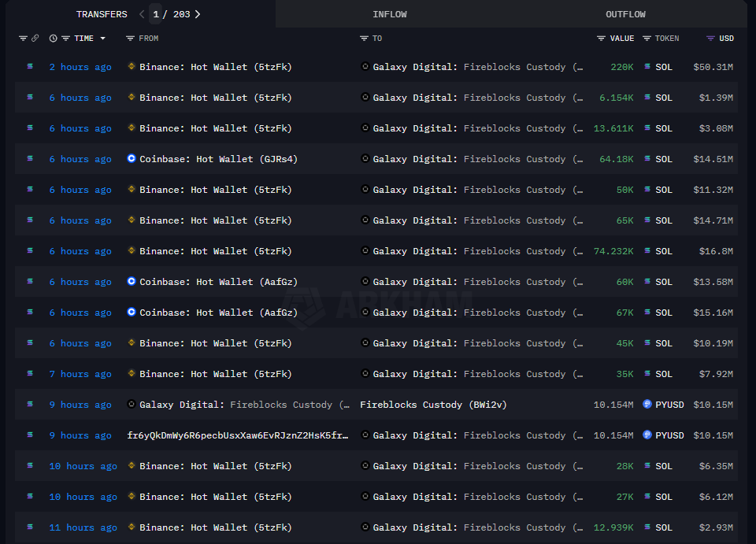Click the 220K value cell
The image size is (756, 544).
(x=622, y=67)
